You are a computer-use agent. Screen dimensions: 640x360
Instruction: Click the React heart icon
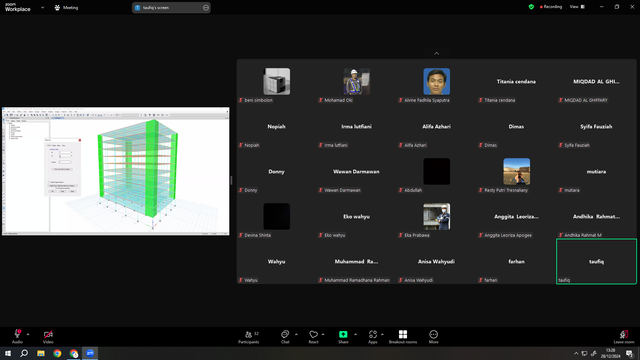pos(313,334)
